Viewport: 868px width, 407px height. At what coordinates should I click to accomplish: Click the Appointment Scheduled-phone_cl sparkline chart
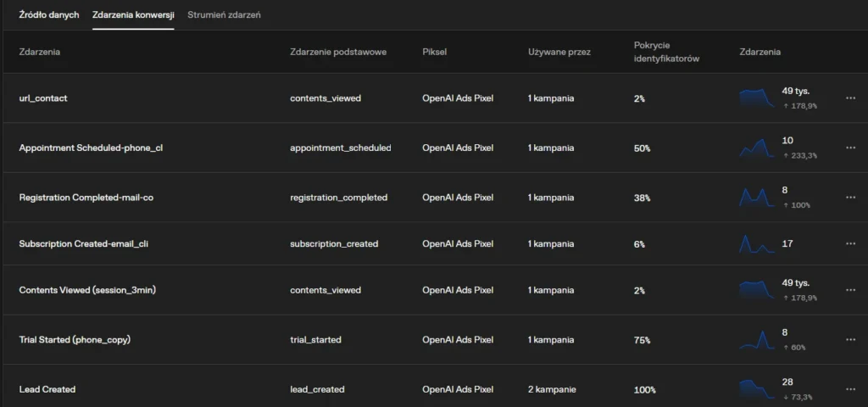click(757, 148)
